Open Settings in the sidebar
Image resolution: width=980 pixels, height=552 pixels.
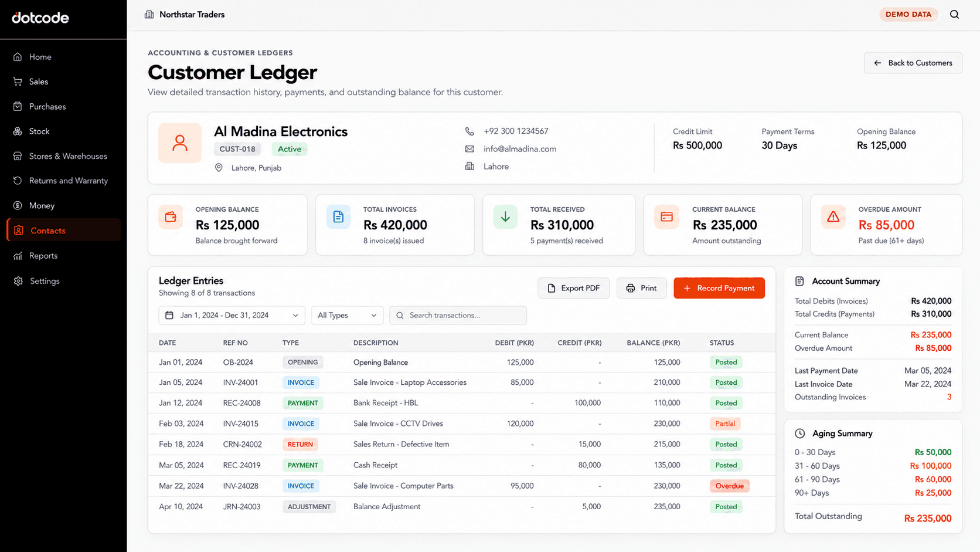tap(63, 281)
